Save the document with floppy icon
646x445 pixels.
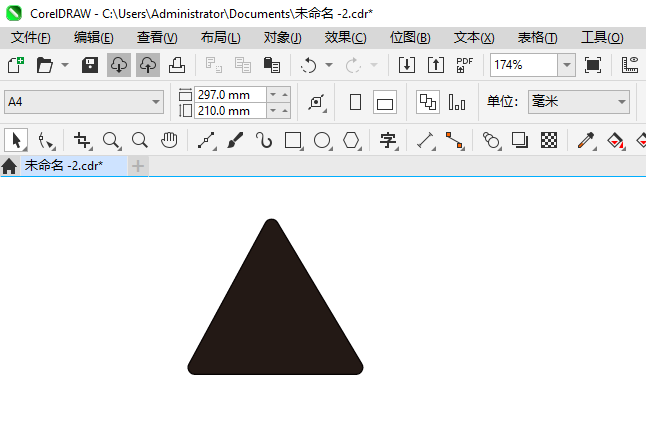pyautogui.click(x=89, y=65)
